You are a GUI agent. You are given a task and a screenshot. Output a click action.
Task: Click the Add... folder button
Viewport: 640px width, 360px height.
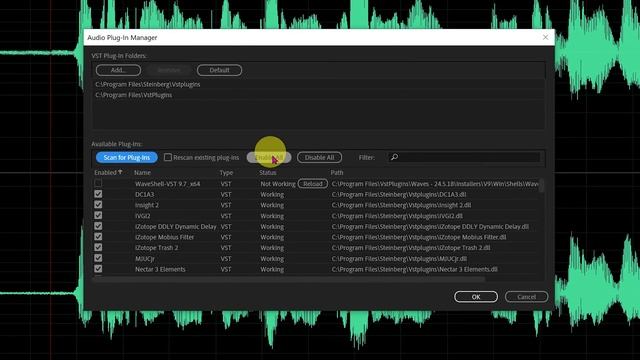[x=118, y=70]
